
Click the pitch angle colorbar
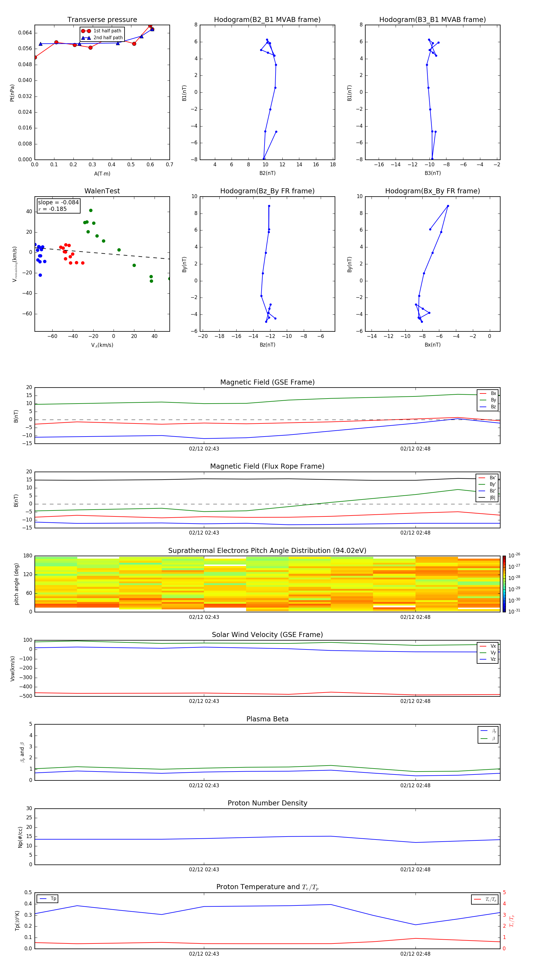(504, 584)
